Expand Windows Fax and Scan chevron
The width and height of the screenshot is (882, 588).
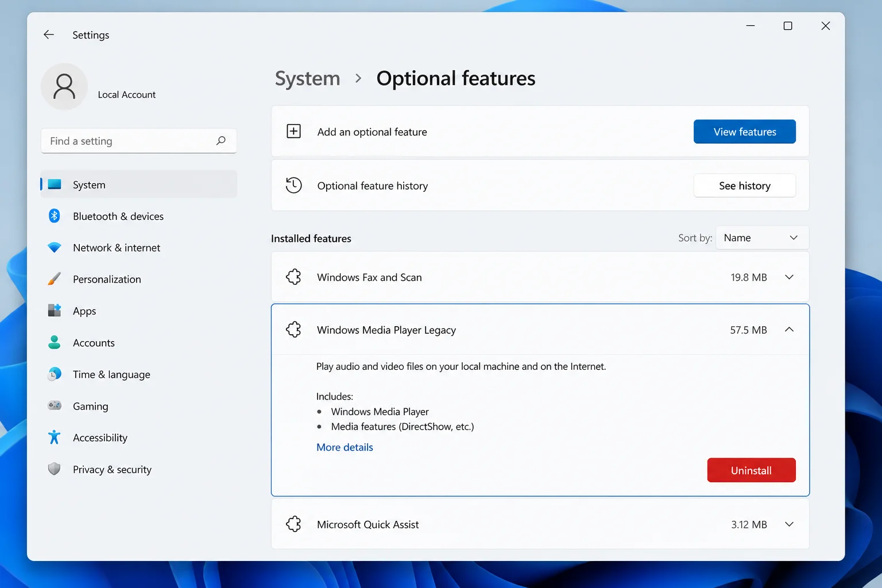(x=790, y=277)
